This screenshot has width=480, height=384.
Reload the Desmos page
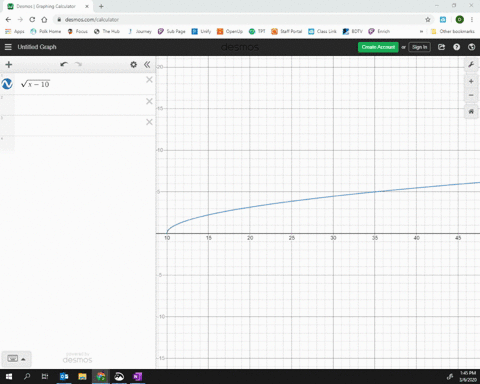(x=32, y=20)
